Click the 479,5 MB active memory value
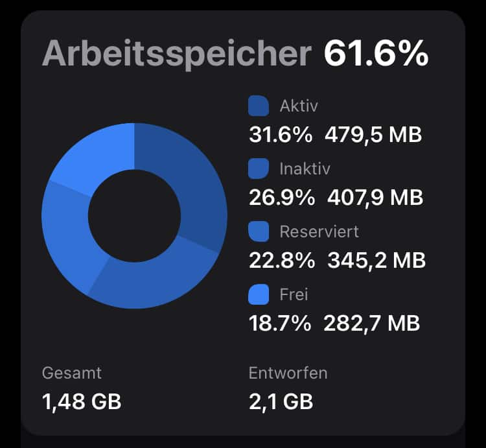The image size is (486, 448). pyautogui.click(x=373, y=135)
